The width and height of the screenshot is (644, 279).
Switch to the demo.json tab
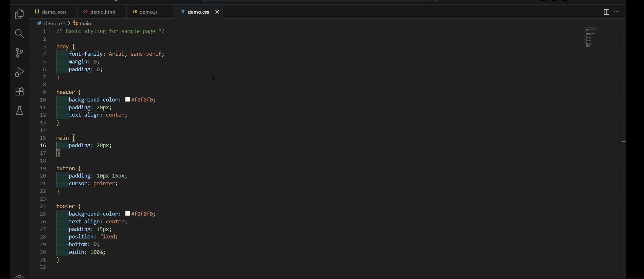tap(51, 12)
